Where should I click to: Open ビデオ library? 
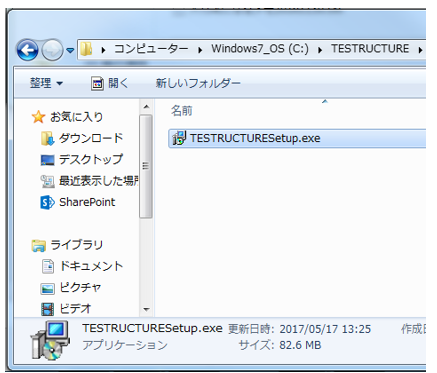(x=75, y=309)
